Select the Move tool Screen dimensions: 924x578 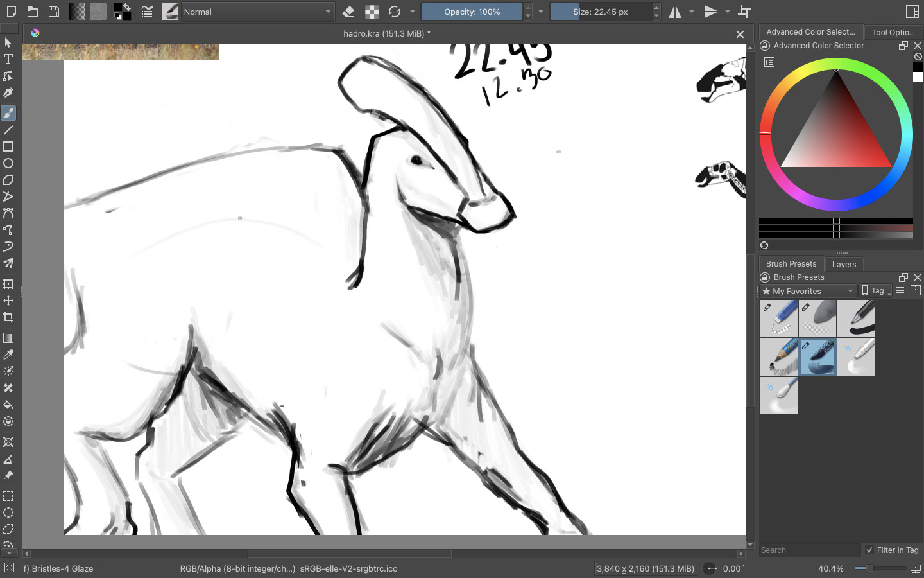(8, 301)
